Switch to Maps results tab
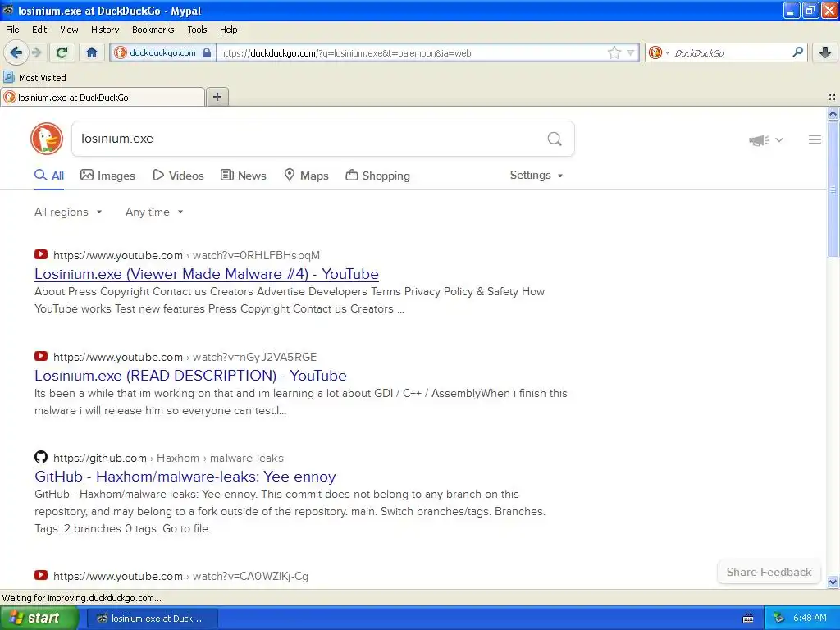This screenshot has width=840, height=630. point(306,176)
